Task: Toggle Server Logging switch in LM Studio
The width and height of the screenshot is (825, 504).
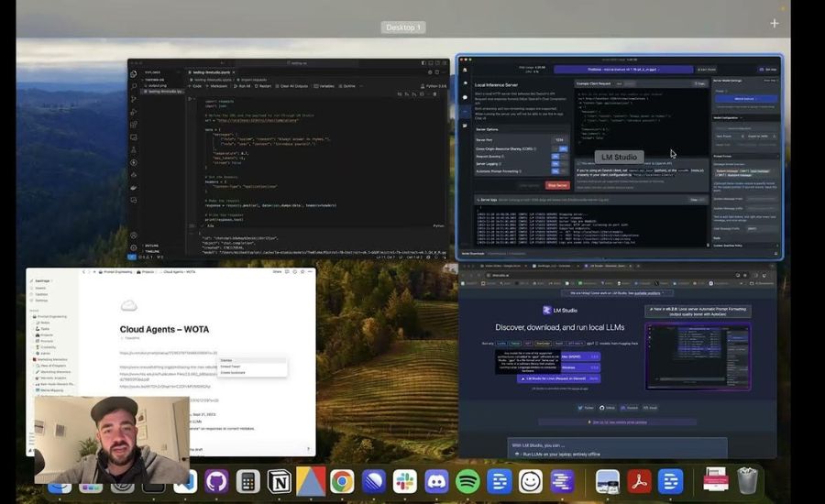Action: click(x=559, y=164)
